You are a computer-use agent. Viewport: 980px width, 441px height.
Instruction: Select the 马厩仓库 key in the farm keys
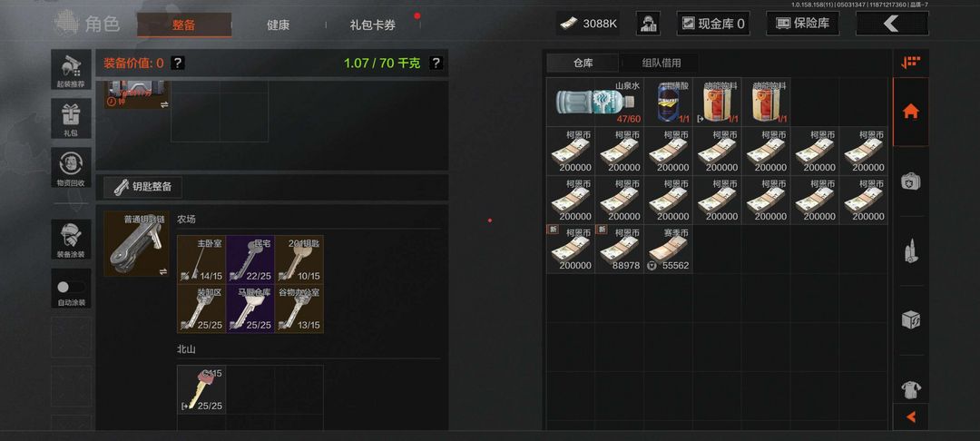250,309
